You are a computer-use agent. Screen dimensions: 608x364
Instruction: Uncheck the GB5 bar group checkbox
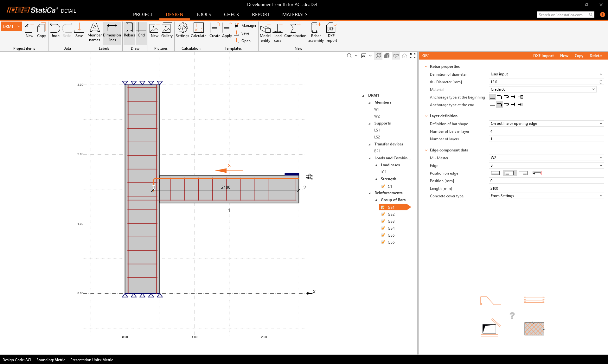click(383, 235)
